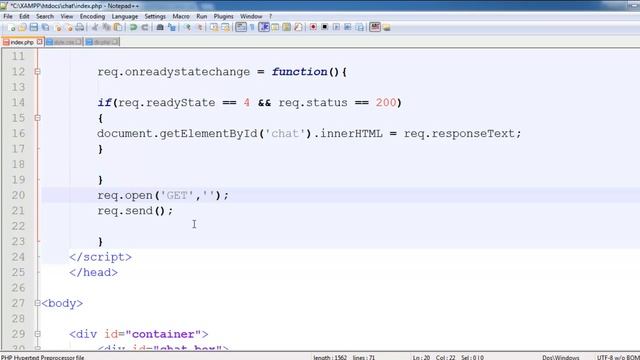640x360 pixels.
Task: Open the Language menu
Action: [125, 16]
